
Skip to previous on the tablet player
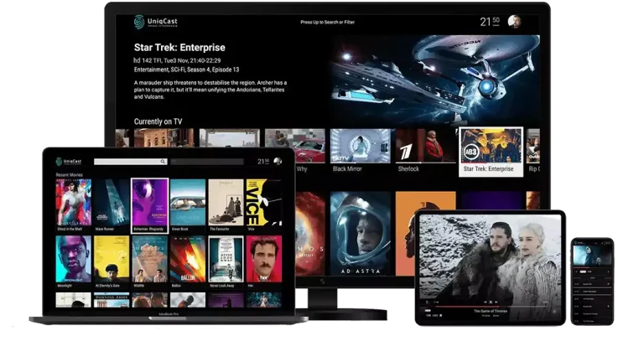click(485, 302)
